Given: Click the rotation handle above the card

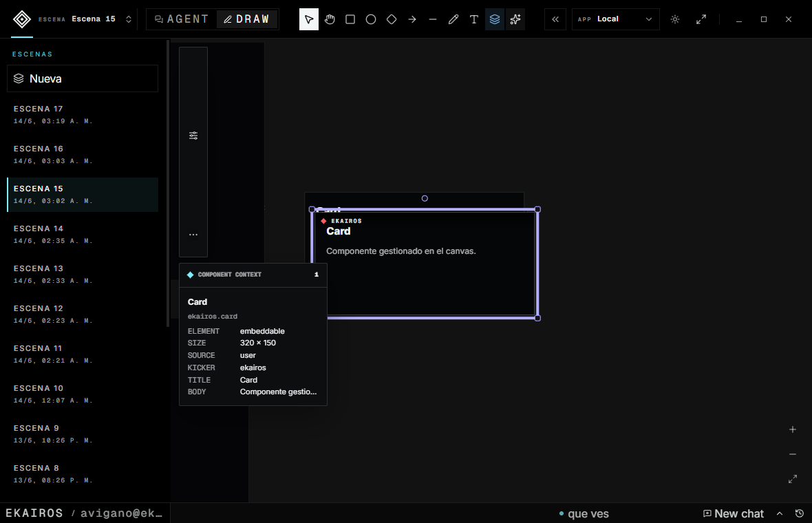Looking at the screenshot, I should pos(425,198).
